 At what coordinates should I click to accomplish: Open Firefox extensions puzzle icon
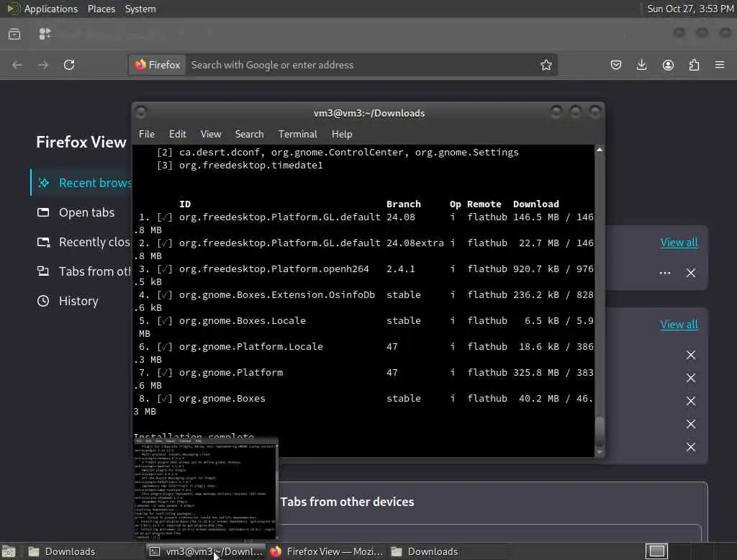pos(694,65)
